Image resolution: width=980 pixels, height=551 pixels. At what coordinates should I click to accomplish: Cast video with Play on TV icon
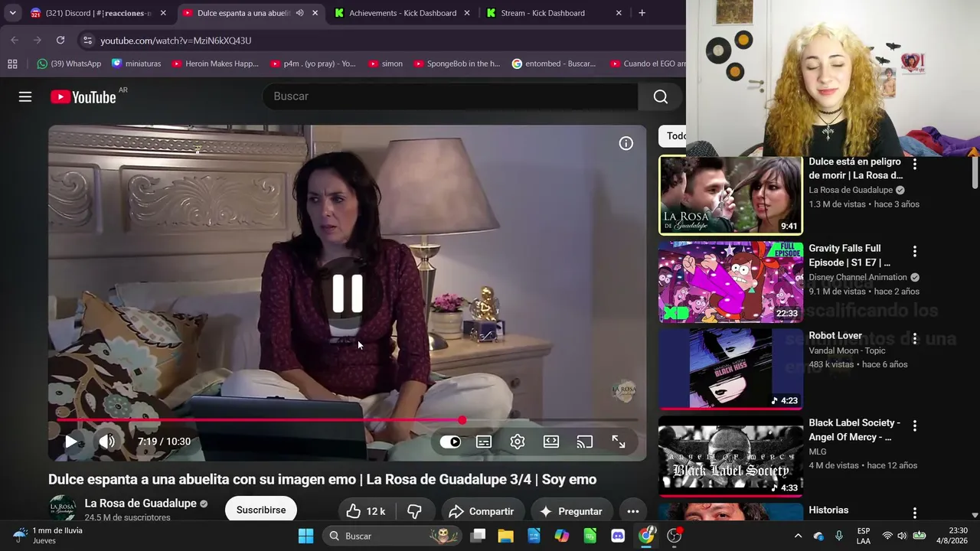tap(585, 442)
